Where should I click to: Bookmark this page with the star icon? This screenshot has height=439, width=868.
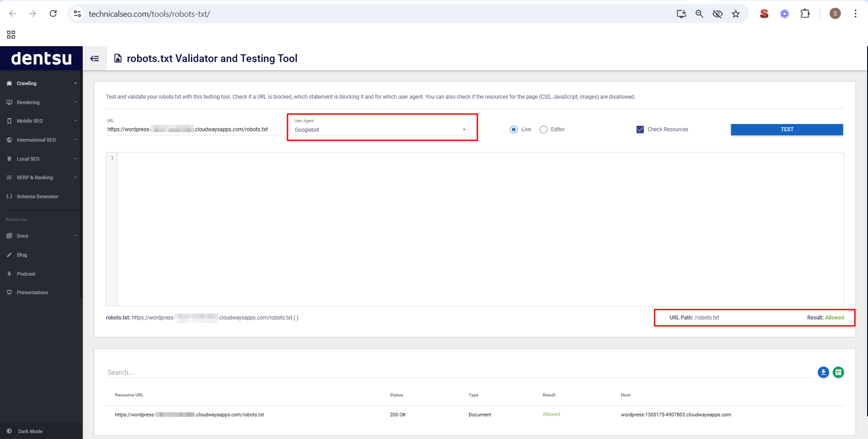click(x=736, y=14)
